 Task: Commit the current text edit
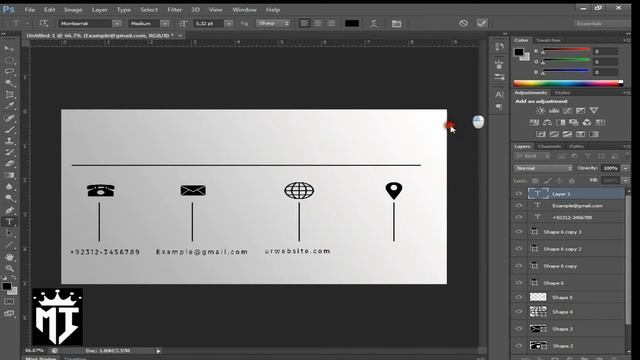coord(482,23)
